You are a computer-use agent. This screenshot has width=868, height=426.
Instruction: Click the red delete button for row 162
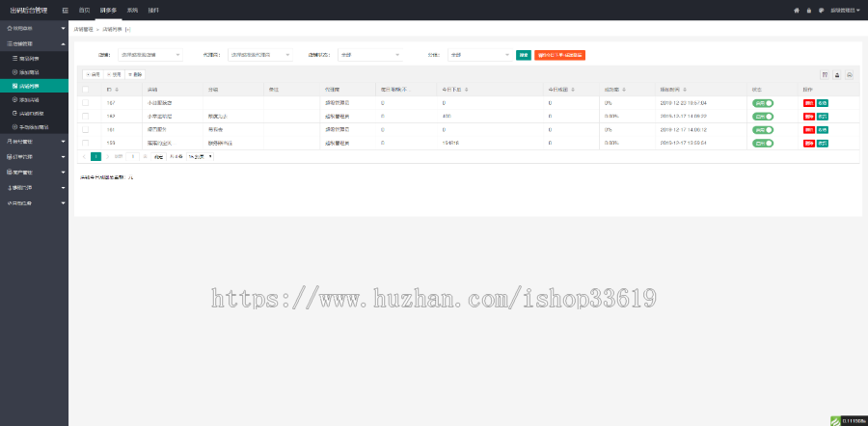pos(809,117)
